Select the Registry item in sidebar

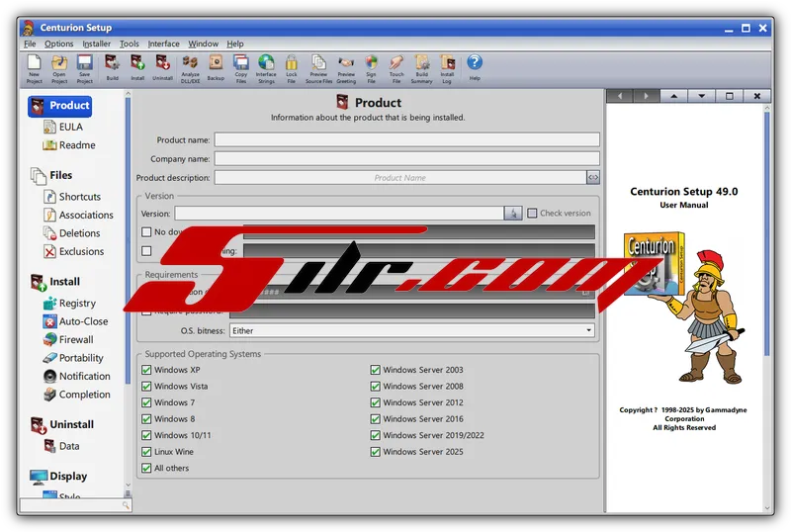coord(69,304)
